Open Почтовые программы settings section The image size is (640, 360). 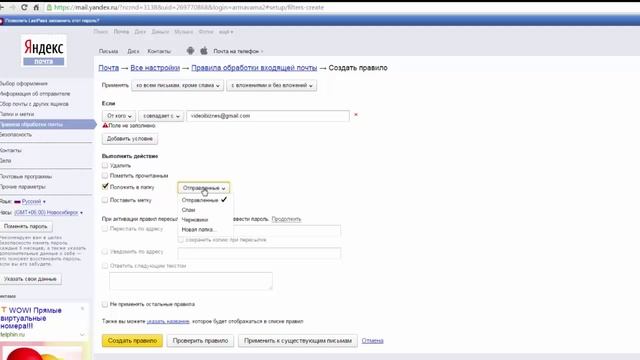26,176
